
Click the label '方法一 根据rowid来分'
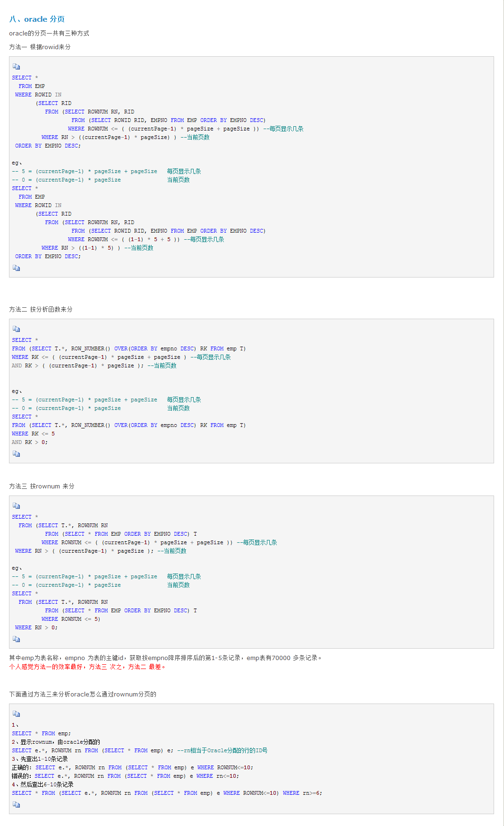pyautogui.click(x=40, y=47)
